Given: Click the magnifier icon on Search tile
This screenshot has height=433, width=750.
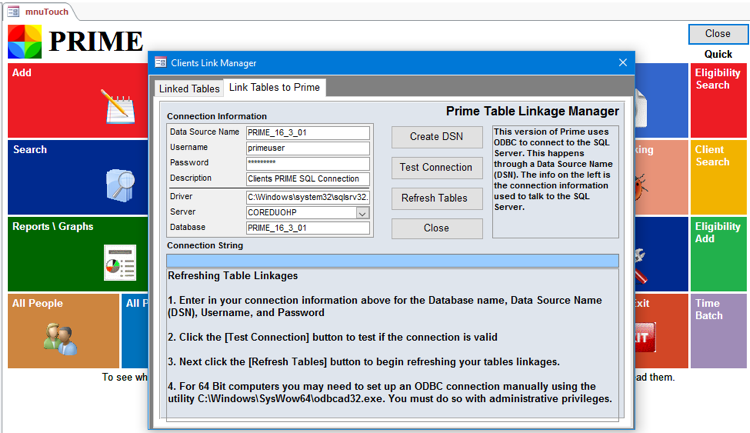Looking at the screenshot, I should tap(119, 185).
